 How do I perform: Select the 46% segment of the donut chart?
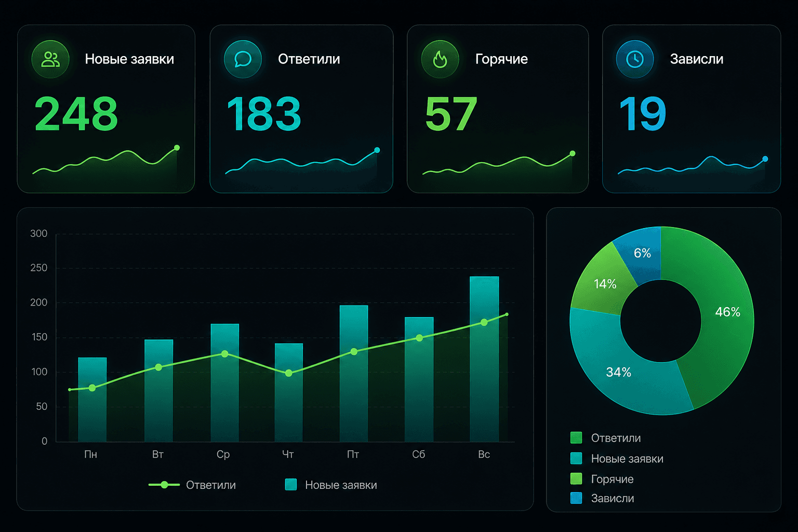point(727,312)
